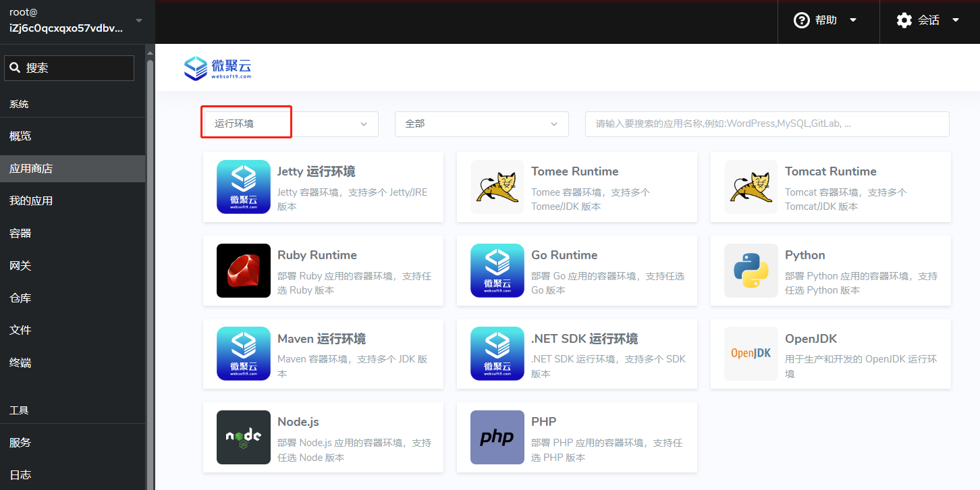Open the 运行环境 category dropdown
Viewport: 980px width, 490px height.
[290, 124]
